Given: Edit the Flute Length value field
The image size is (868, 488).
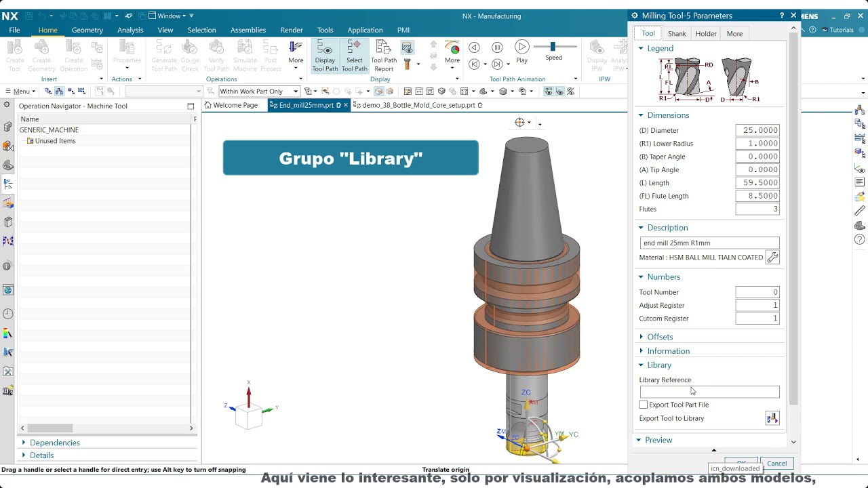Looking at the screenshot, I should click(x=757, y=196).
